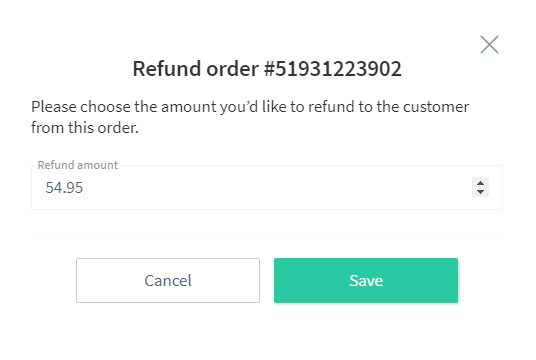This screenshot has width=536, height=360.
Task: Click the empty area of the amount input
Action: click(x=273, y=187)
